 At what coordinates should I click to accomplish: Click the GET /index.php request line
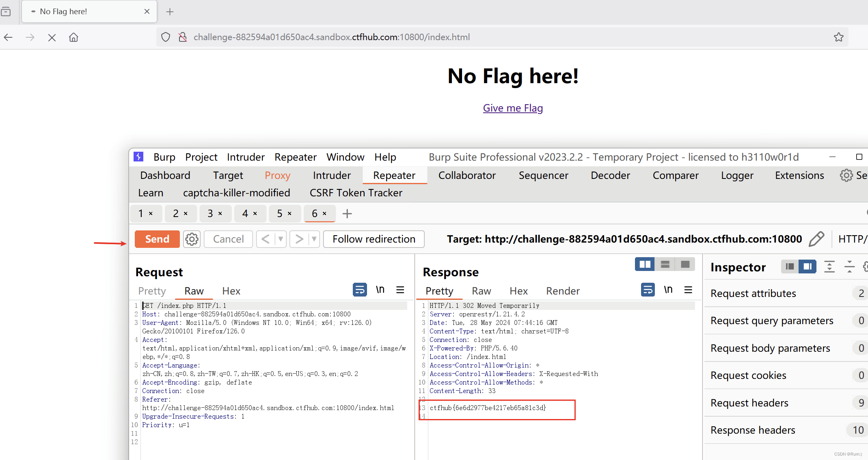(184, 305)
